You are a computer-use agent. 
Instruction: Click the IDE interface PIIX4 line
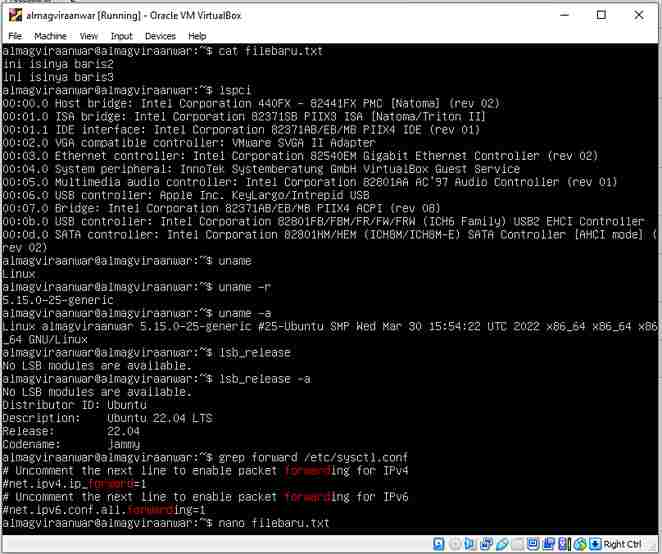241,130
